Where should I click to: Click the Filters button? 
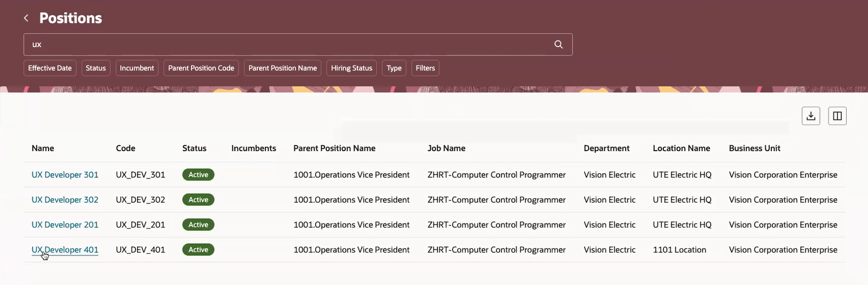coord(425,68)
